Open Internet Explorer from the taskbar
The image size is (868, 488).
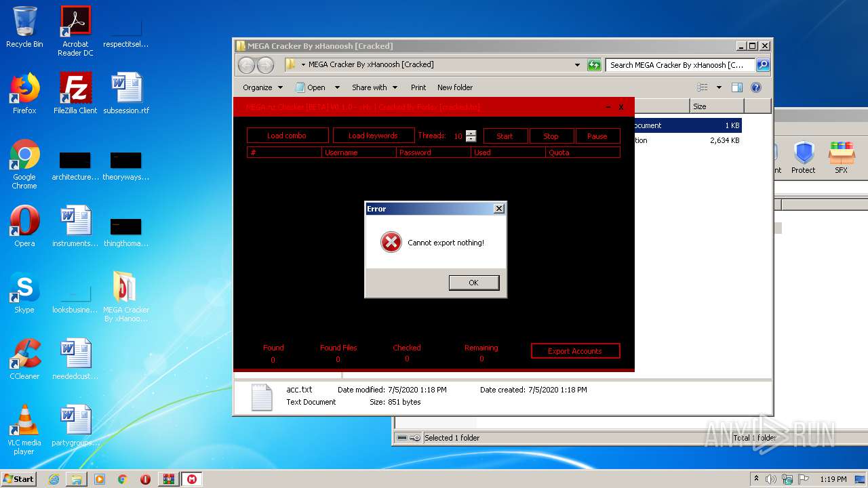point(54,479)
